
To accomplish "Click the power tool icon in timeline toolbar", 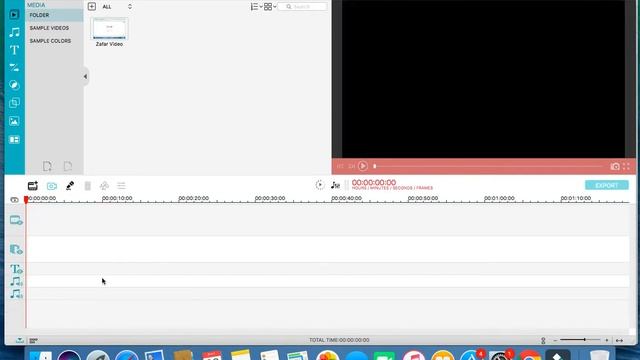I will tap(104, 186).
